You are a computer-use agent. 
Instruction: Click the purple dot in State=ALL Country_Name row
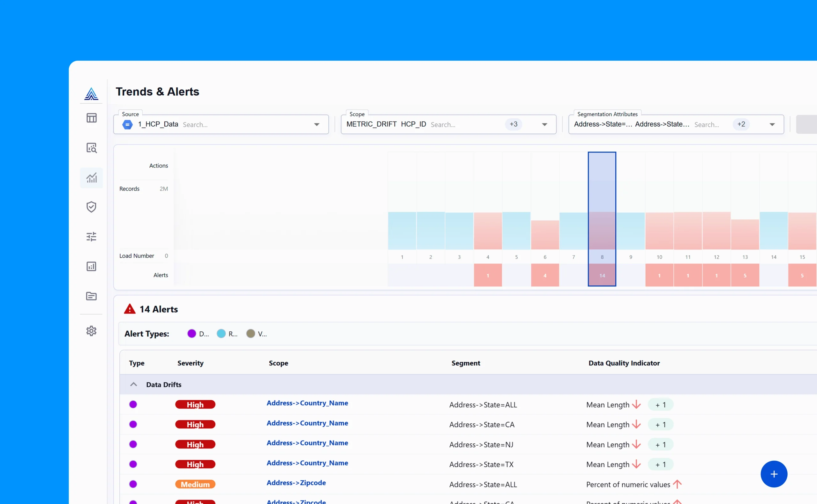pyautogui.click(x=133, y=404)
